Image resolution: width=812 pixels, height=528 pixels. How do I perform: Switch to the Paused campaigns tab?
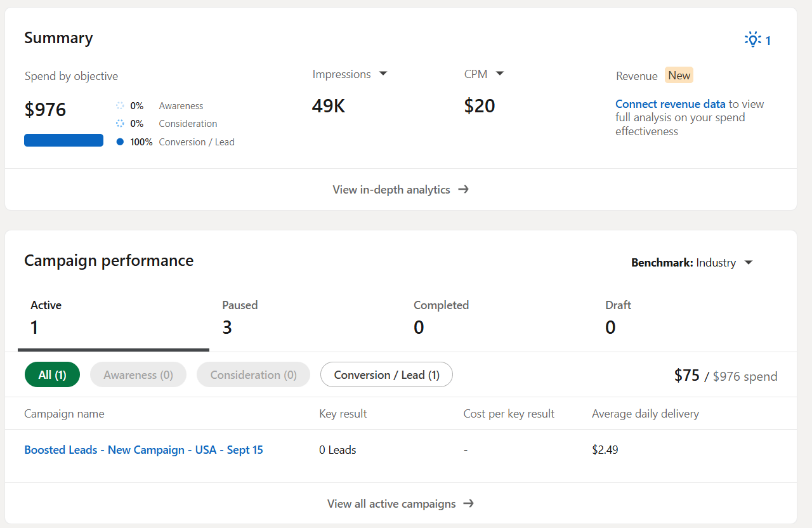pyautogui.click(x=240, y=316)
